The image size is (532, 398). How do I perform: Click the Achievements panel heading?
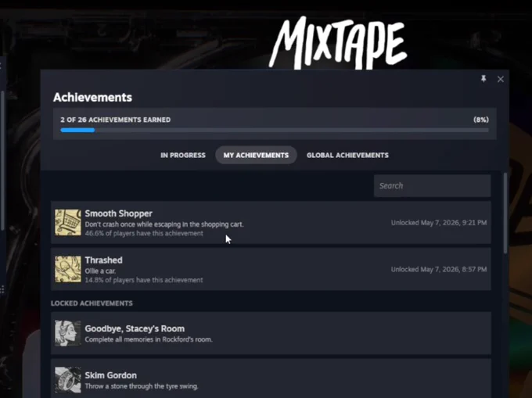click(92, 97)
